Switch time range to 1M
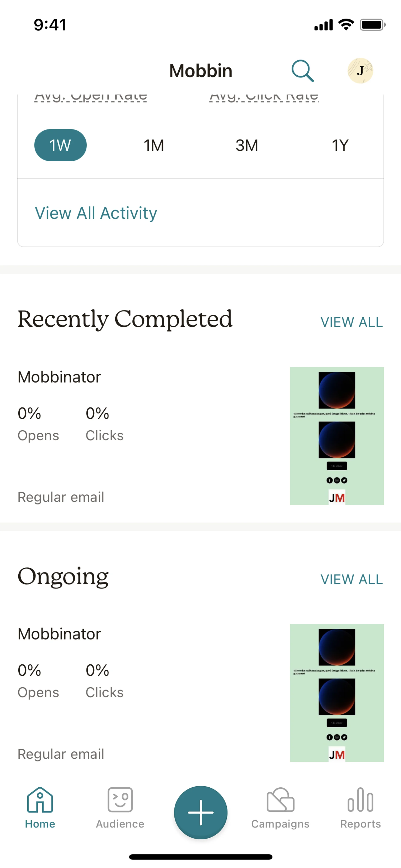The image size is (401, 868). pos(154,145)
